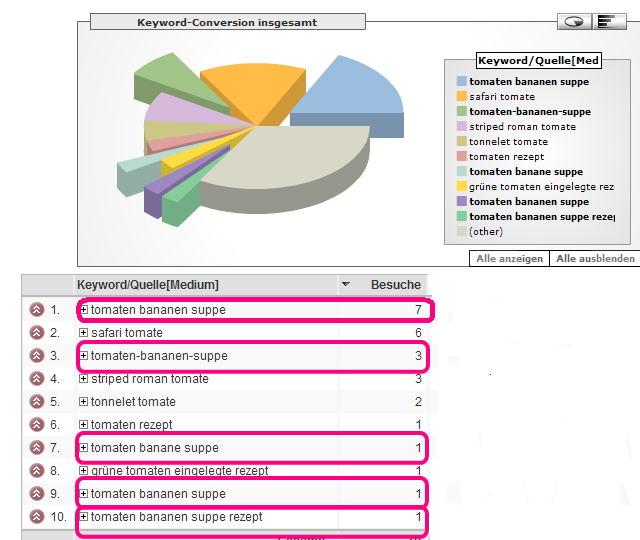Screen dimensions: 640x540
Task: Click the red arrow icon beside row 8
Action: pos(37,471)
